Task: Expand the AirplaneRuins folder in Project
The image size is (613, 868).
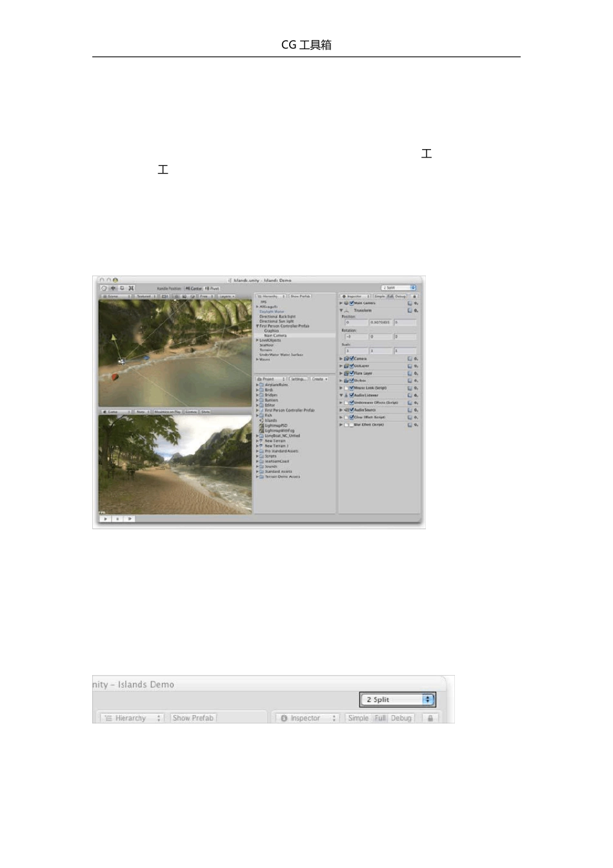Action: (257, 385)
